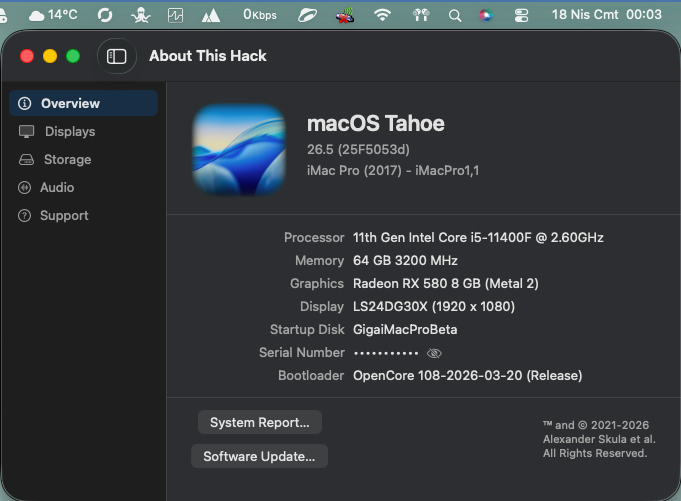Minimize the window with the yellow button
This screenshot has width=681, height=501.
50,56
